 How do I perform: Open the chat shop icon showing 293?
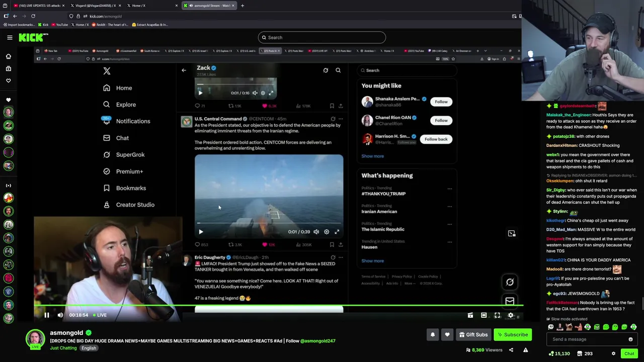[584, 353]
